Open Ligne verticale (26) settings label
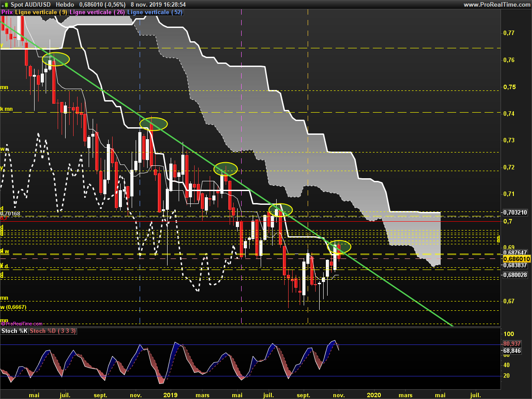The width and height of the screenshot is (532, 399). tap(98, 12)
